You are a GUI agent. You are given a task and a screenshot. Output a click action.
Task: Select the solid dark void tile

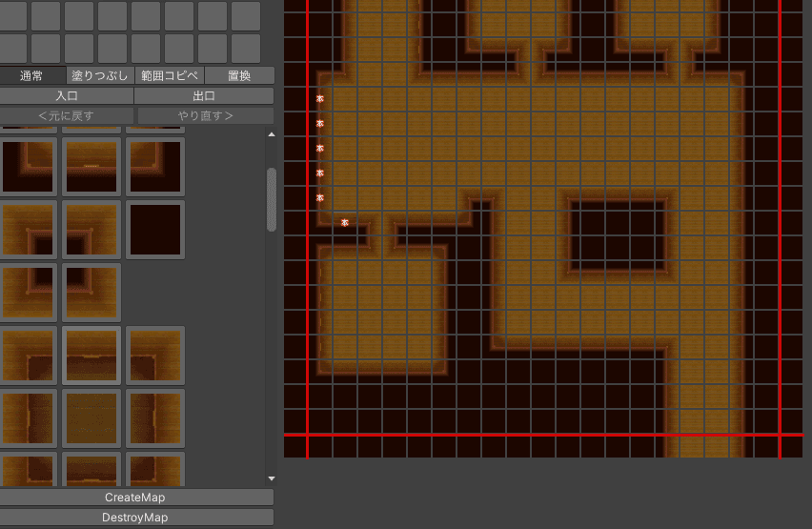point(153,230)
